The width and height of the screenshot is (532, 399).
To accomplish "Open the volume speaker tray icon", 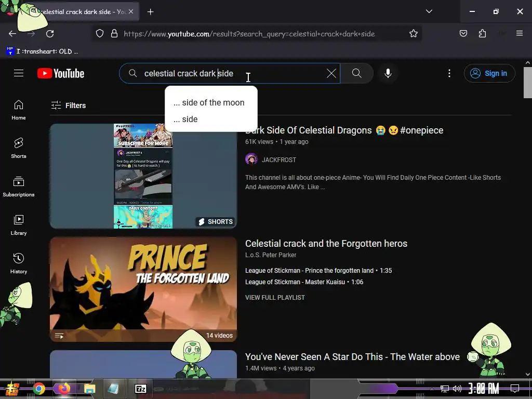I will [457, 389].
